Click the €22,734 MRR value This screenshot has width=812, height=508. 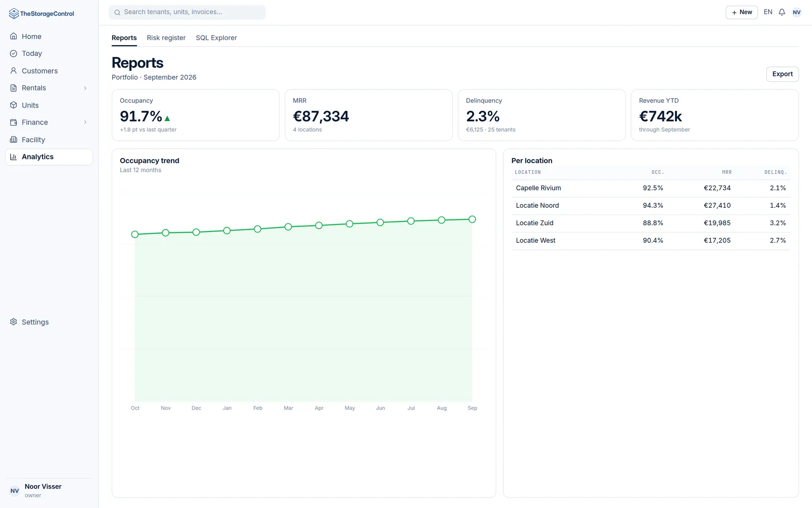pos(717,188)
